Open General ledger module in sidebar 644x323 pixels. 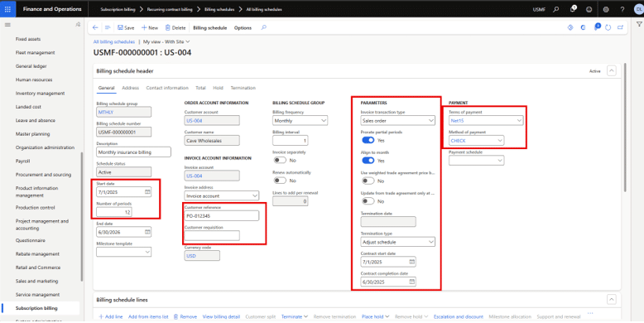(x=31, y=66)
